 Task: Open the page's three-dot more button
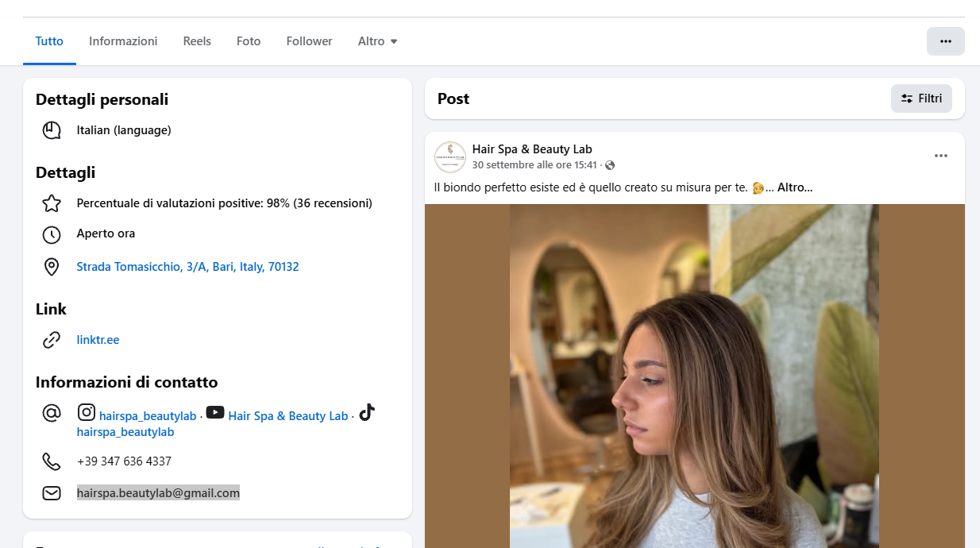coord(946,41)
